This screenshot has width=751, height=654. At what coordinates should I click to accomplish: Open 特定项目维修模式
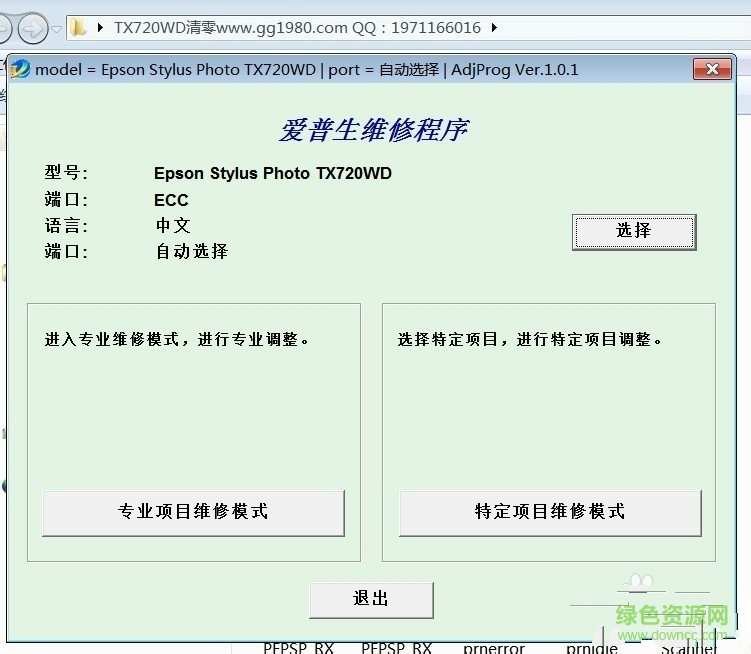click(550, 513)
